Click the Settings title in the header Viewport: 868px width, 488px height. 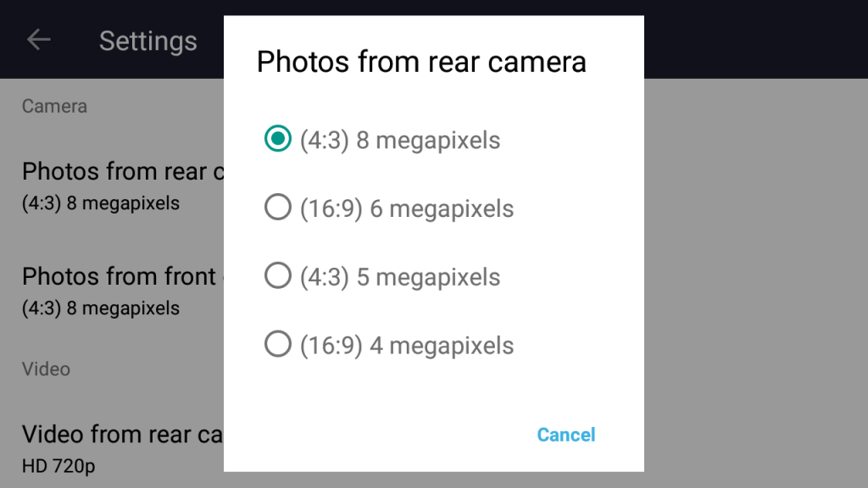pyautogui.click(x=148, y=41)
